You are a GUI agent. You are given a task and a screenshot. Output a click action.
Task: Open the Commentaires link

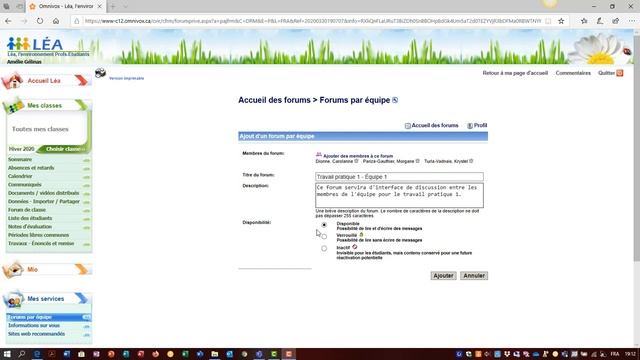click(x=573, y=73)
